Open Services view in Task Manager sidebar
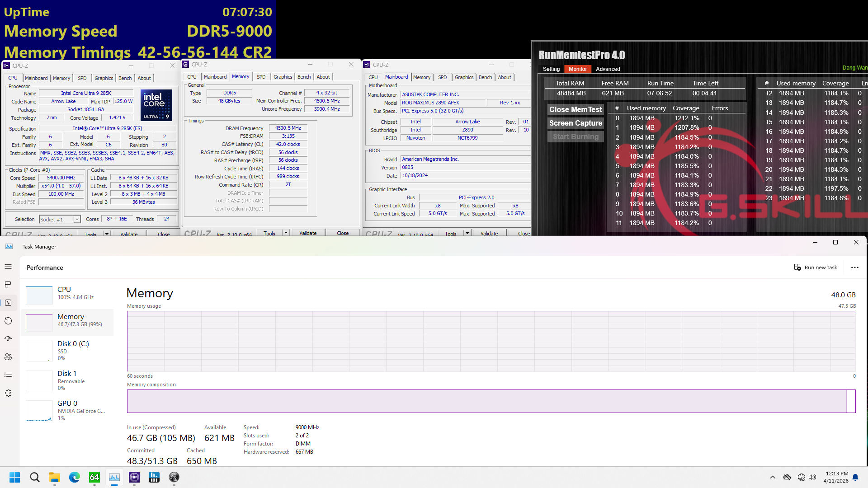 pyautogui.click(x=8, y=393)
